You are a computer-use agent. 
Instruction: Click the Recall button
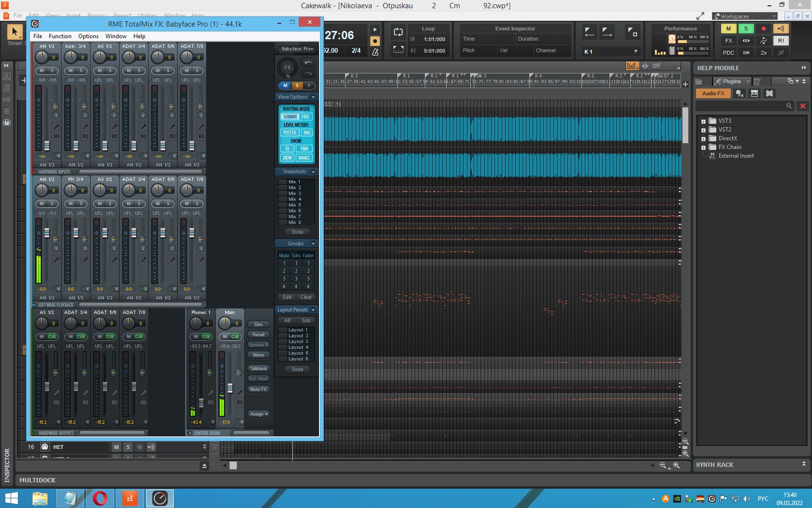(259, 334)
